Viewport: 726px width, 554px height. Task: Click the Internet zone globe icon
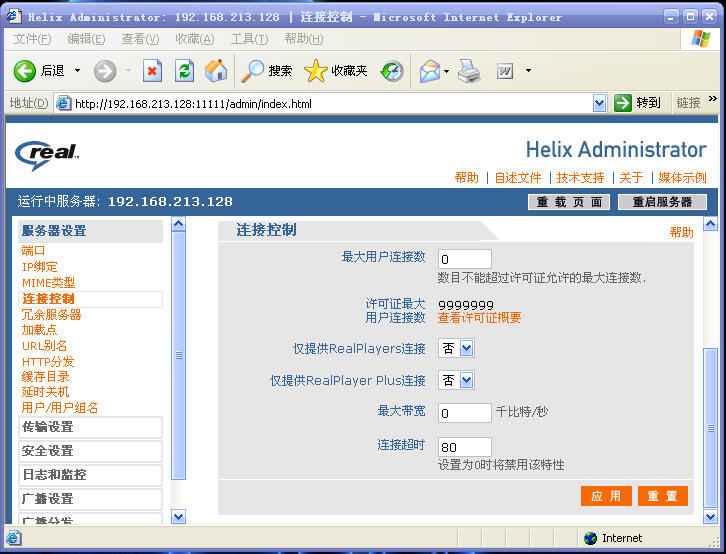point(590,538)
